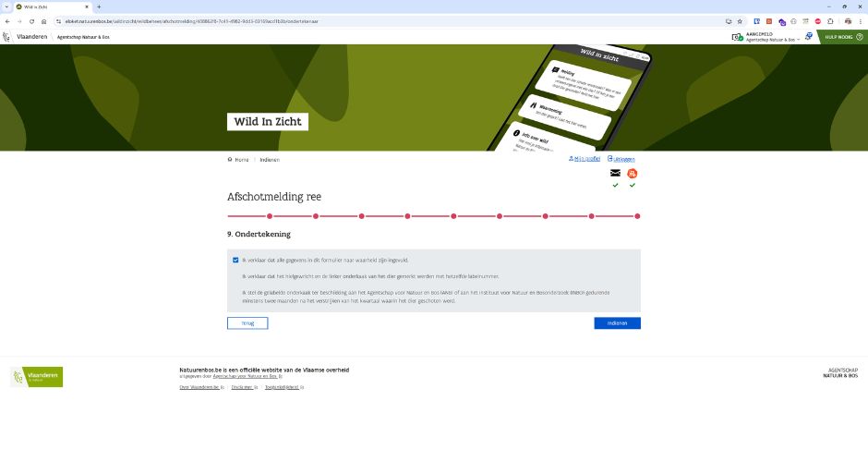Open the tab search chevron in Chrome
This screenshot has width=868, height=462.
pyautogui.click(x=6, y=6)
